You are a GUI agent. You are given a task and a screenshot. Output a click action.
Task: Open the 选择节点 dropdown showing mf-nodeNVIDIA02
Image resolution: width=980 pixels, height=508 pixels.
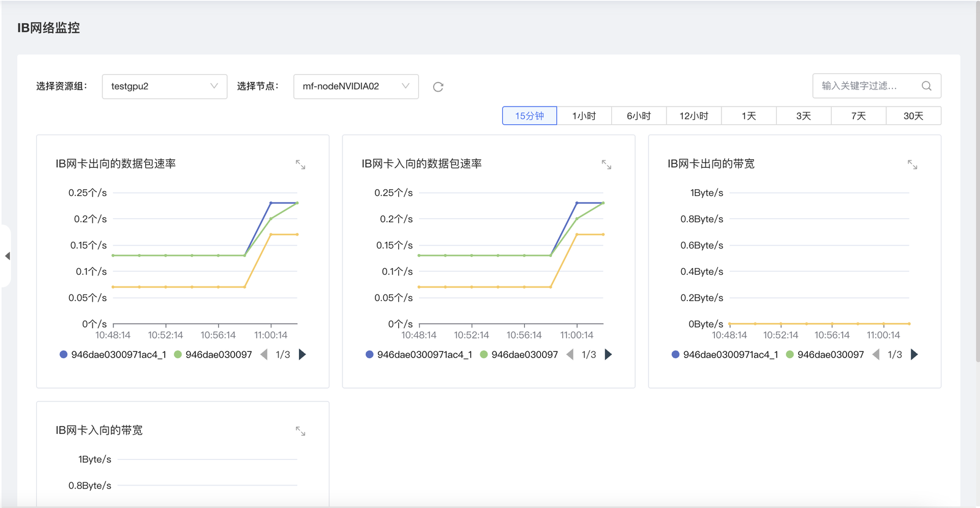pos(356,86)
